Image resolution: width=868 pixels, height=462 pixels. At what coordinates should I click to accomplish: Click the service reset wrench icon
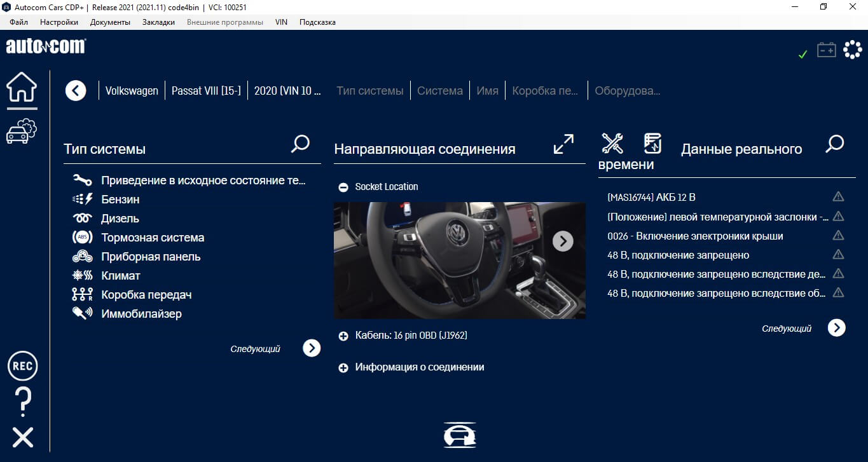(x=83, y=180)
